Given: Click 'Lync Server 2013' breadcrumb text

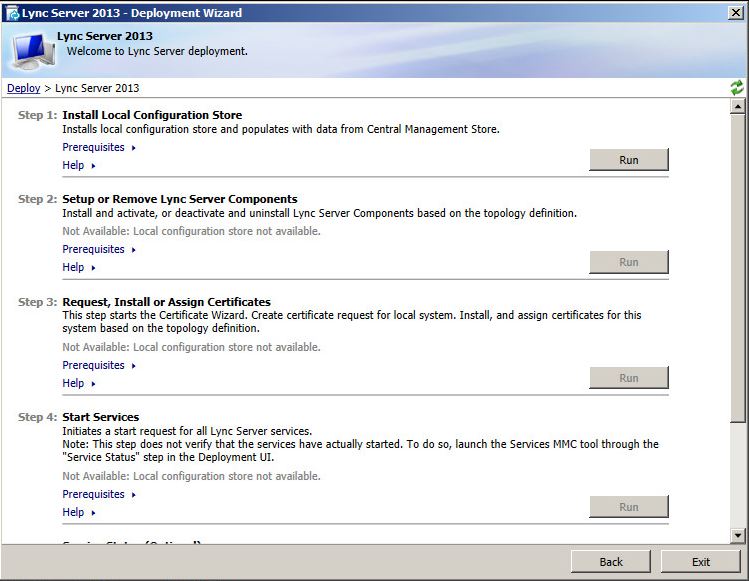Looking at the screenshot, I should (x=97, y=88).
